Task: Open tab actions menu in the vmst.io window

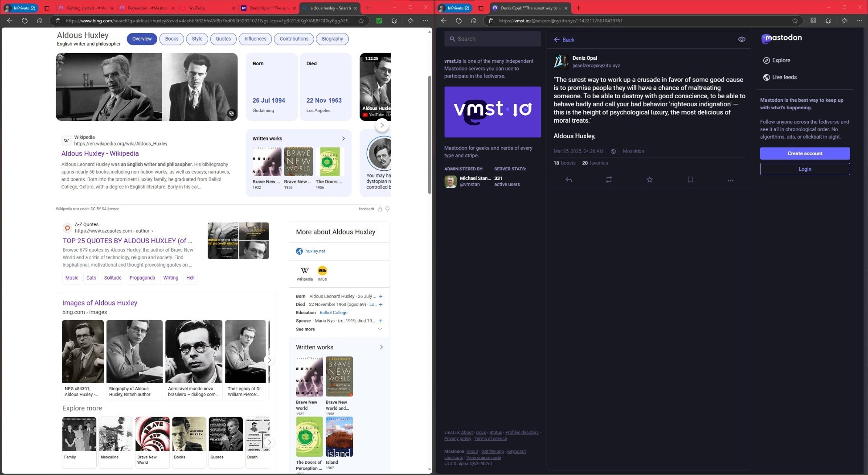Action: point(480,8)
